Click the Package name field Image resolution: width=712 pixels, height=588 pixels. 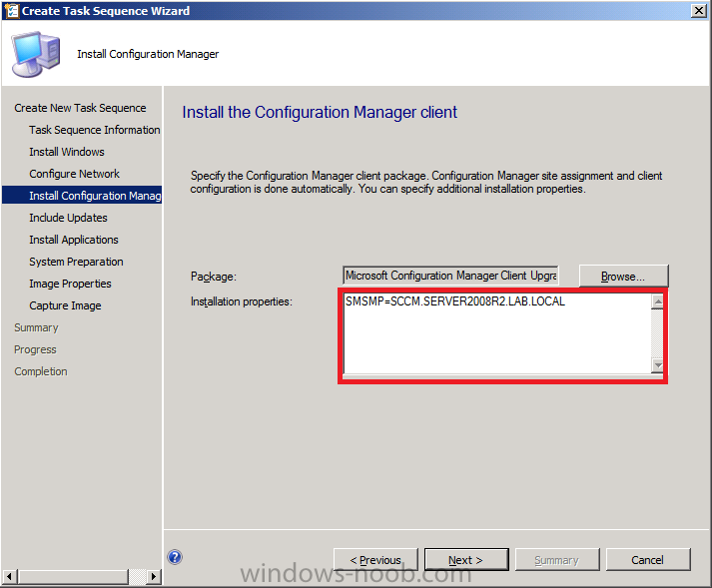451,276
